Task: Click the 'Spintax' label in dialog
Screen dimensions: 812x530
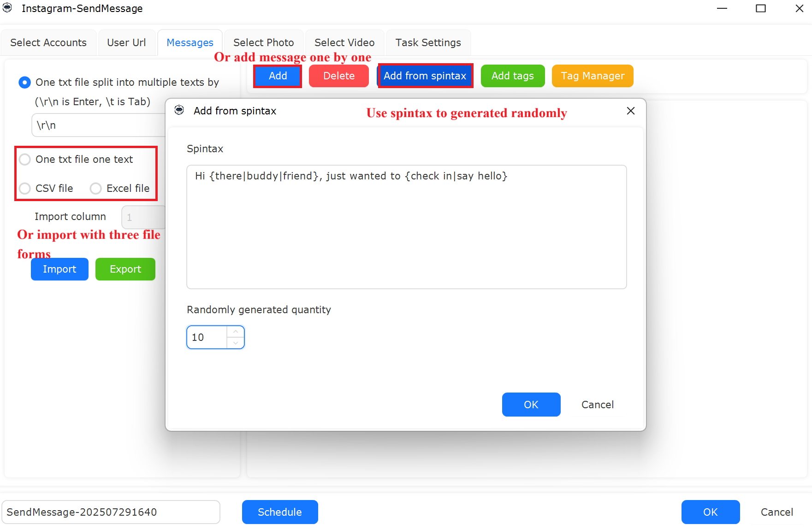Action: [205, 149]
